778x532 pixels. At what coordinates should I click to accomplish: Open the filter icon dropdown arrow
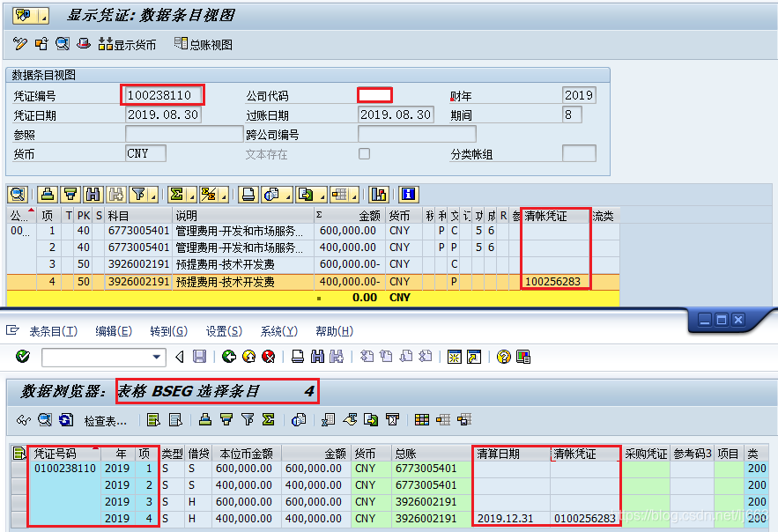click(x=153, y=196)
